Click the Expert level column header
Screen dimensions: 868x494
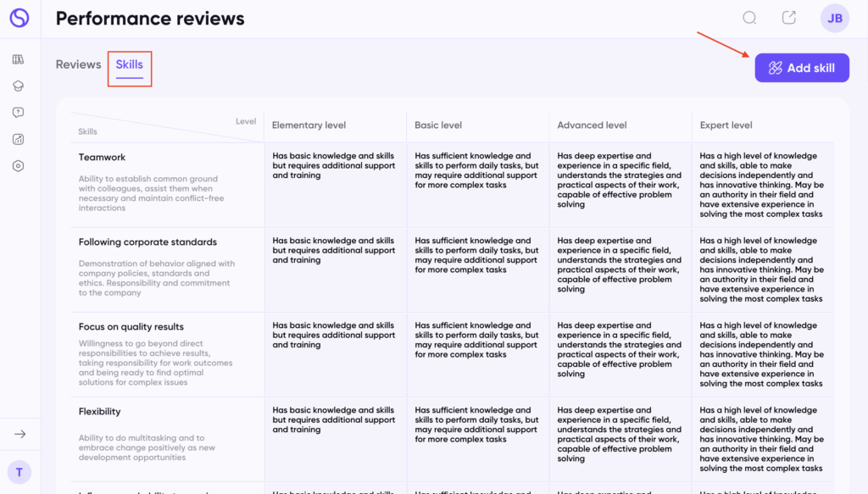click(x=726, y=125)
